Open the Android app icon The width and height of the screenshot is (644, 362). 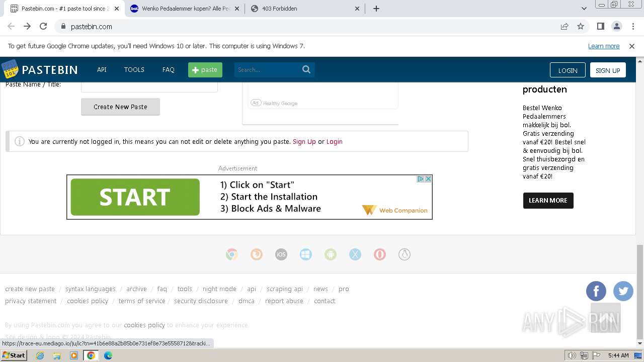point(331,254)
